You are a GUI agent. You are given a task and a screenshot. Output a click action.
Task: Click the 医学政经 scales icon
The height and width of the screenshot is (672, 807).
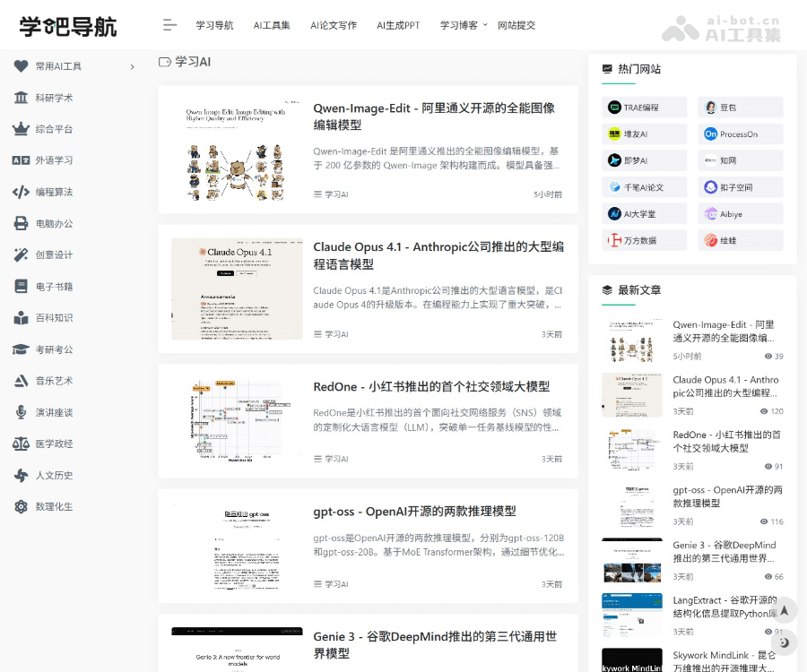click(20, 444)
